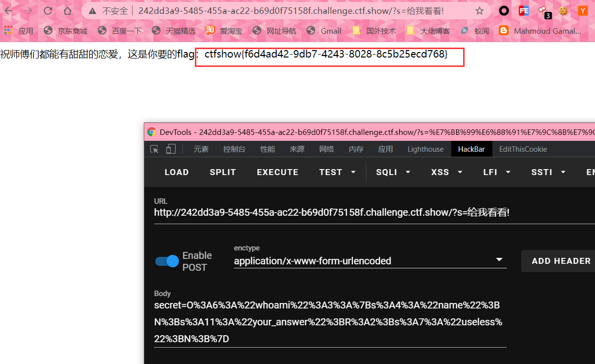This screenshot has width=595, height=364.
Task: Switch to the 性能 tab
Action: (x=268, y=149)
